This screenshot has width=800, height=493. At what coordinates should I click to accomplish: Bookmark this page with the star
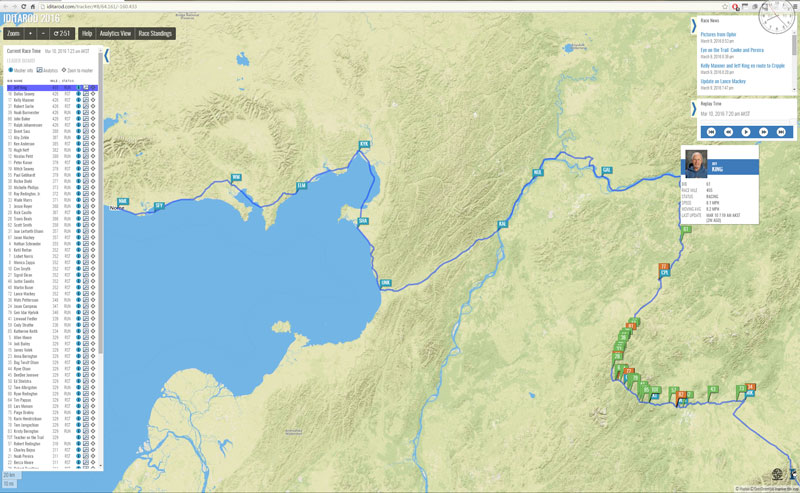[x=724, y=7]
